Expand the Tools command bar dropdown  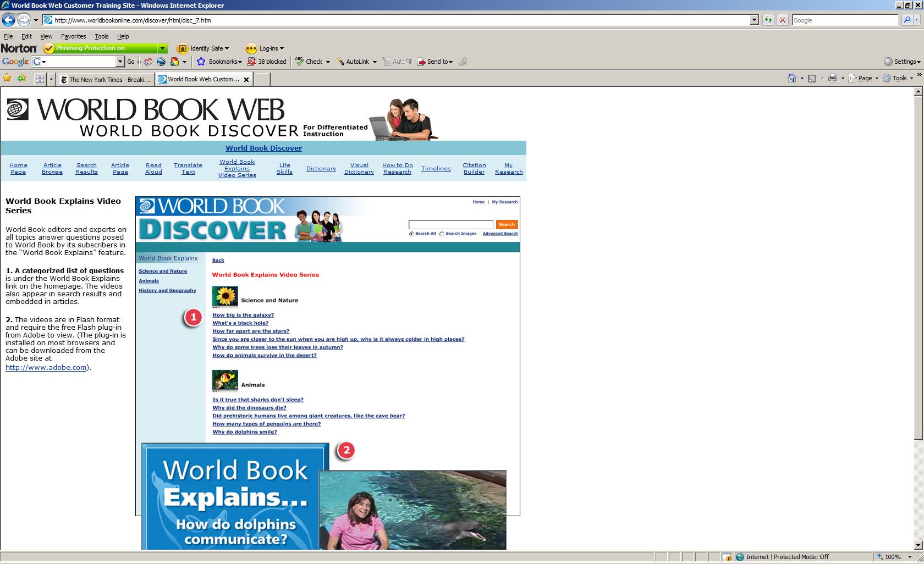(x=911, y=78)
